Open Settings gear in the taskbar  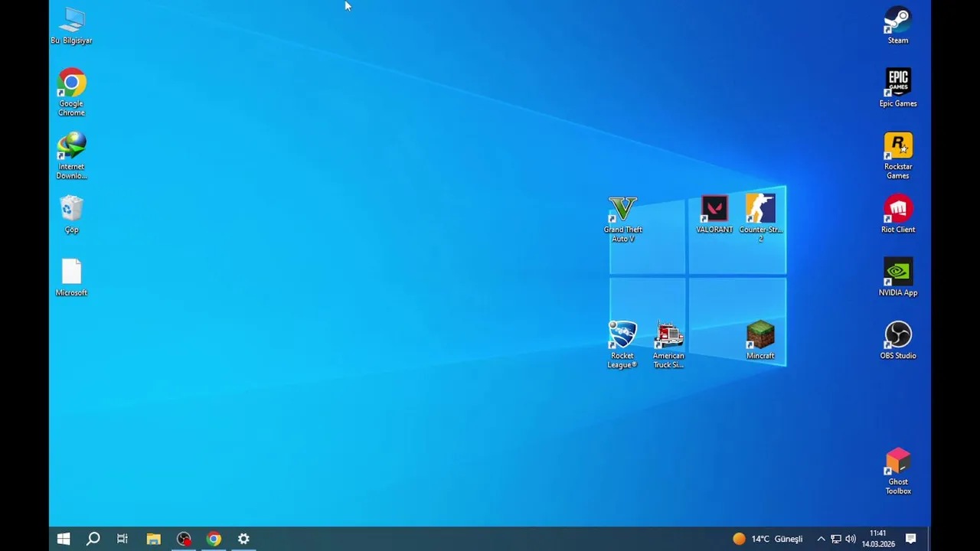tap(243, 539)
